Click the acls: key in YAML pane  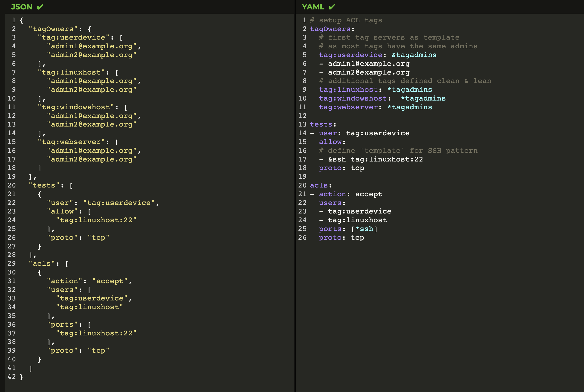click(x=319, y=185)
